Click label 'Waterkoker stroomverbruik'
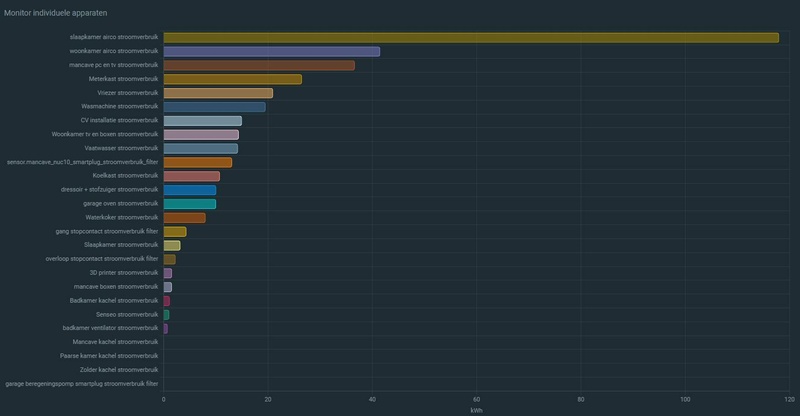This screenshot has width=800, height=416. click(121, 217)
